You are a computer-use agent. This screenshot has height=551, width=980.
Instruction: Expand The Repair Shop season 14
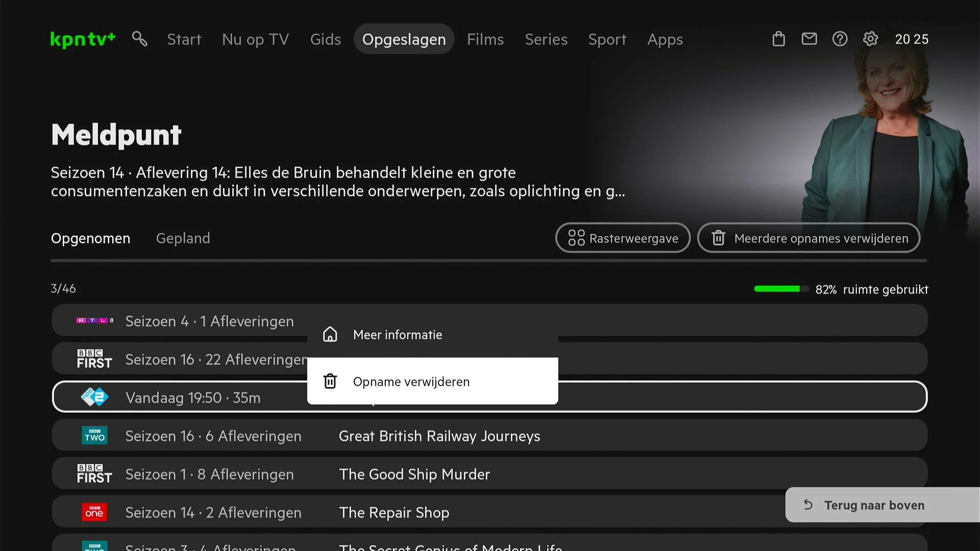(x=394, y=512)
